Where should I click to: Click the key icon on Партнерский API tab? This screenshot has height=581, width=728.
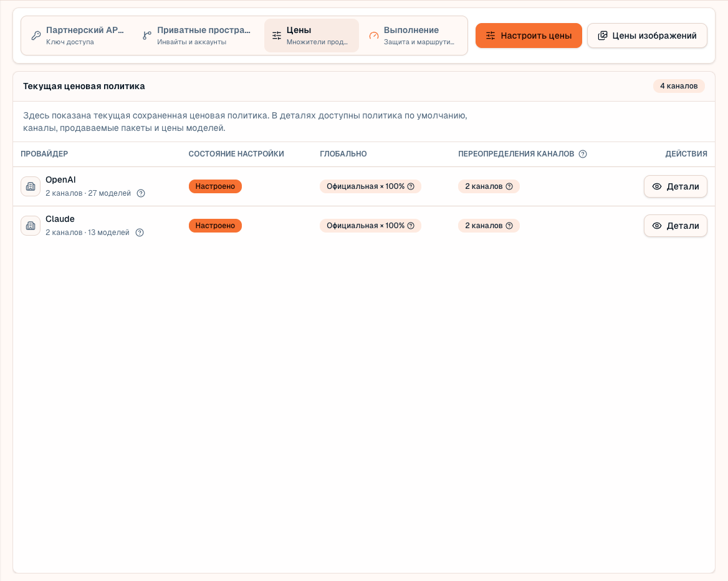pos(36,36)
